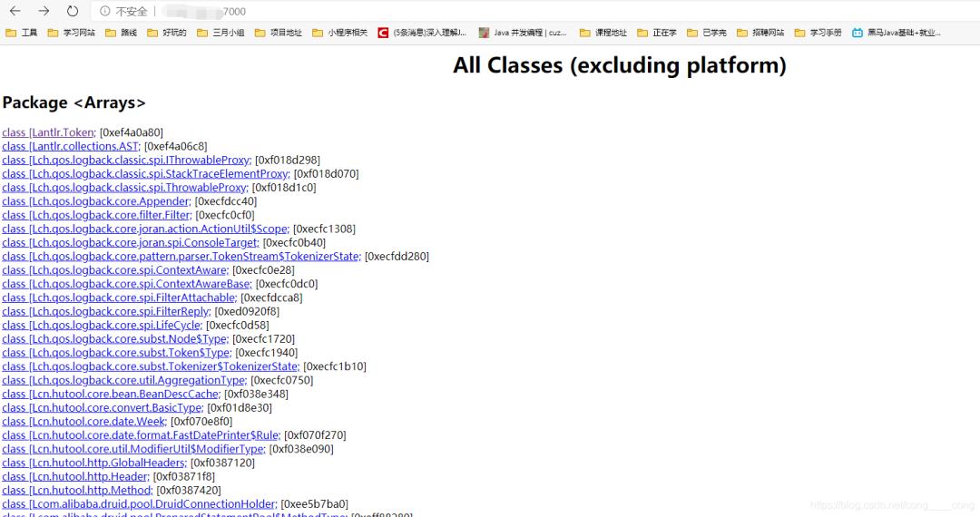This screenshot has width=980, height=517.
Task: Open the spi.LifeCycle class link
Action: (x=102, y=325)
